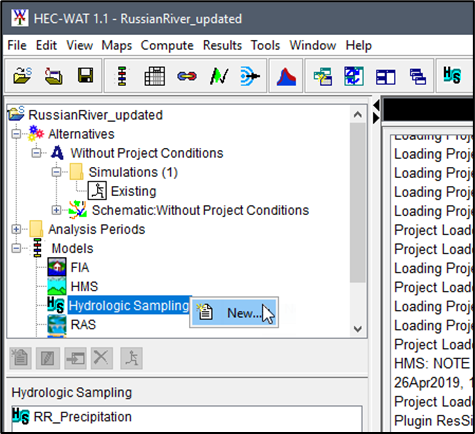The height and width of the screenshot is (434, 475).
Task: Click the red-blue hydrograph toolbar icon
Action: coord(286,76)
